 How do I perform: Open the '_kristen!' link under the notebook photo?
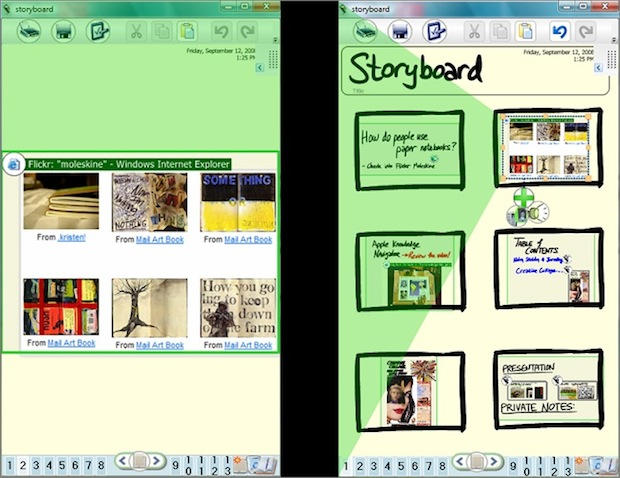[x=72, y=237]
